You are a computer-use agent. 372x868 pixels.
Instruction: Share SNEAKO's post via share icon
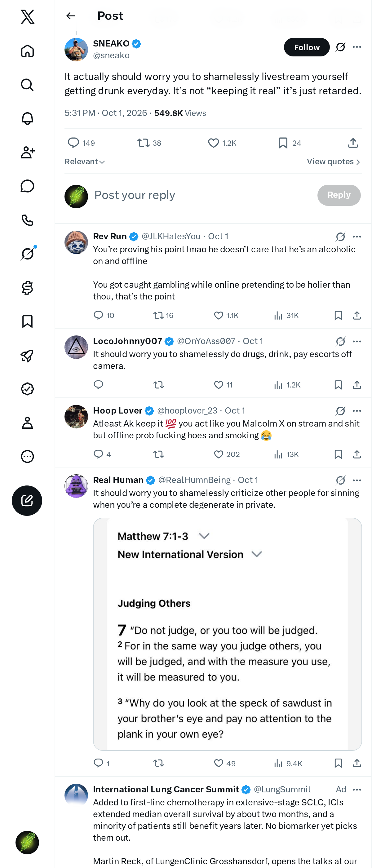click(x=353, y=143)
